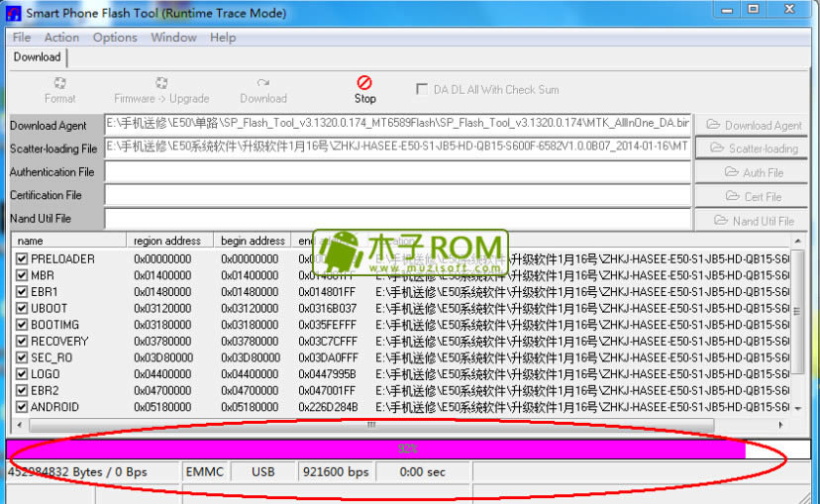Toggle DA DL All With Check Sum
This screenshot has height=504, width=820.
[x=423, y=89]
